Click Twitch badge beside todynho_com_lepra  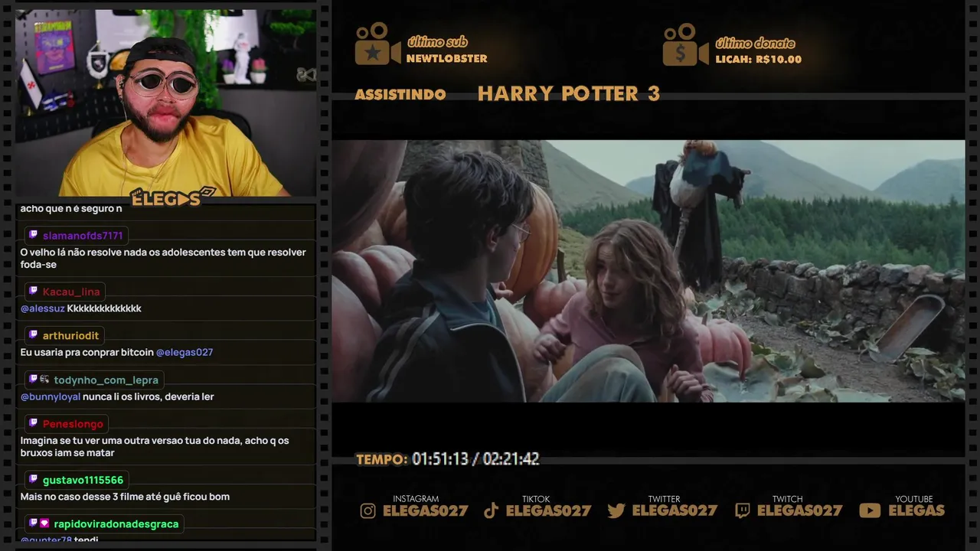pyautogui.click(x=33, y=380)
